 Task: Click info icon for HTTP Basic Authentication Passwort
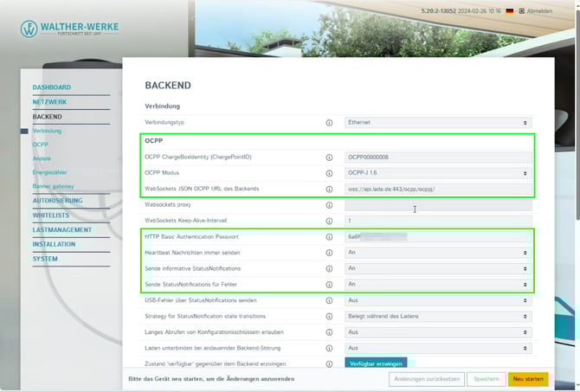tap(329, 236)
